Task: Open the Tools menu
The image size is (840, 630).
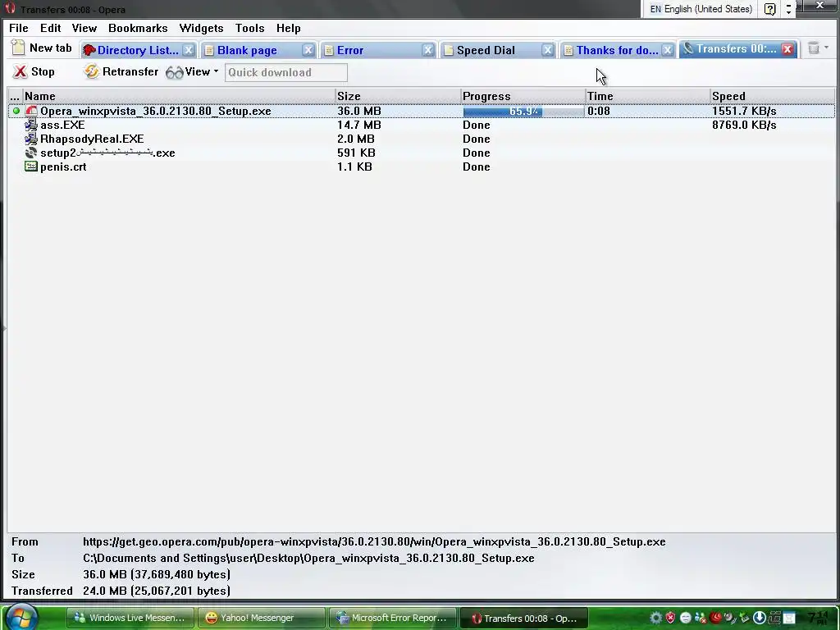Action: tap(249, 28)
